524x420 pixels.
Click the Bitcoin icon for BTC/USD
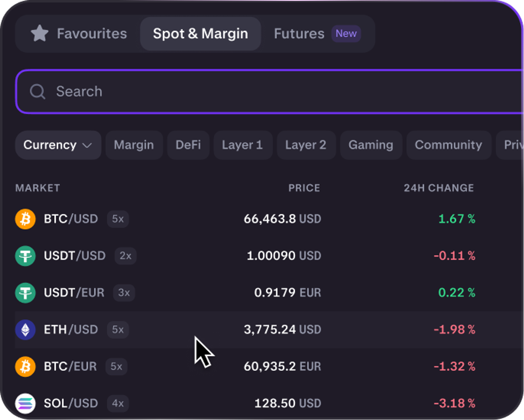click(25, 219)
